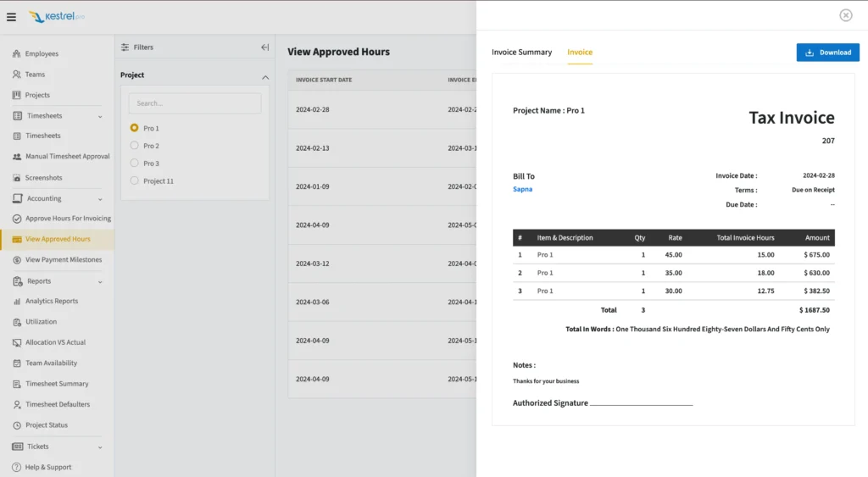This screenshot has width=868, height=477.
Task: Click the Sapna bill-to link
Action: click(522, 189)
